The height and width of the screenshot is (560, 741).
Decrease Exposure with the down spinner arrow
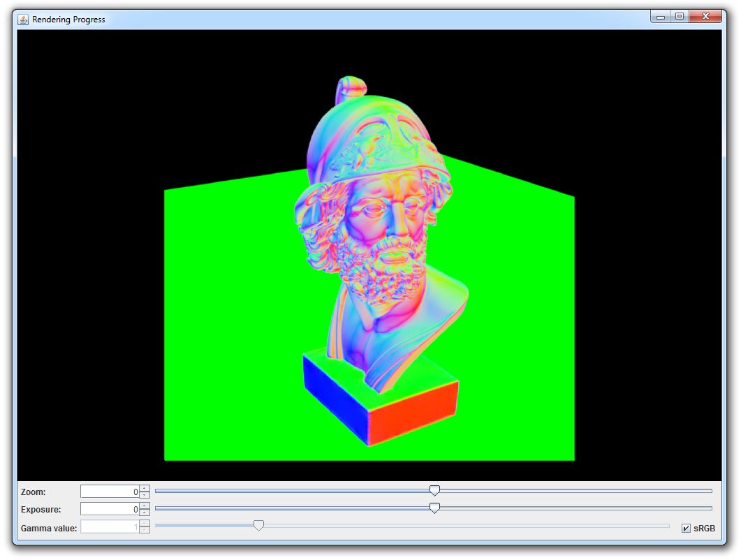pos(145,513)
